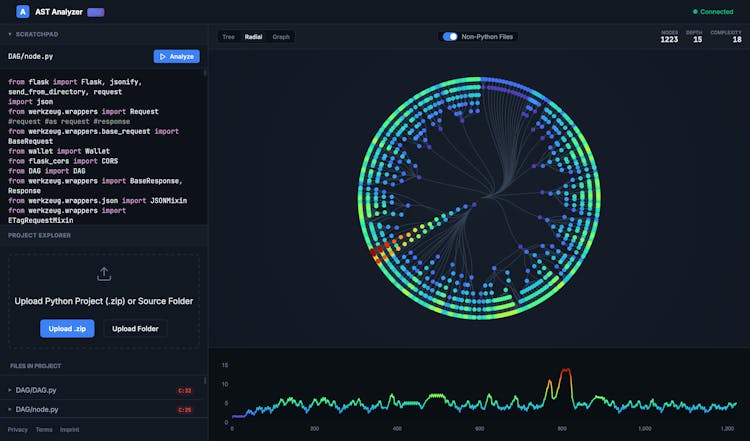Toggle the Non-Python Files switch
750x441 pixels.
click(450, 37)
